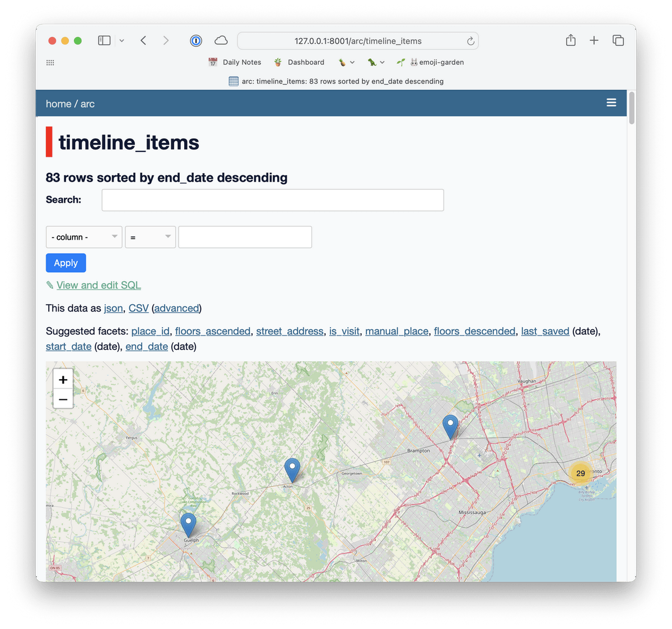Open the 29-item cluster marker near Toronto
This screenshot has width=672, height=629.
point(580,473)
